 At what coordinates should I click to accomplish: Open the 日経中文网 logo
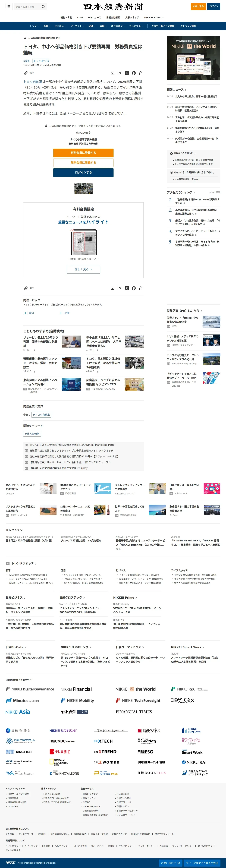click(x=74, y=712)
